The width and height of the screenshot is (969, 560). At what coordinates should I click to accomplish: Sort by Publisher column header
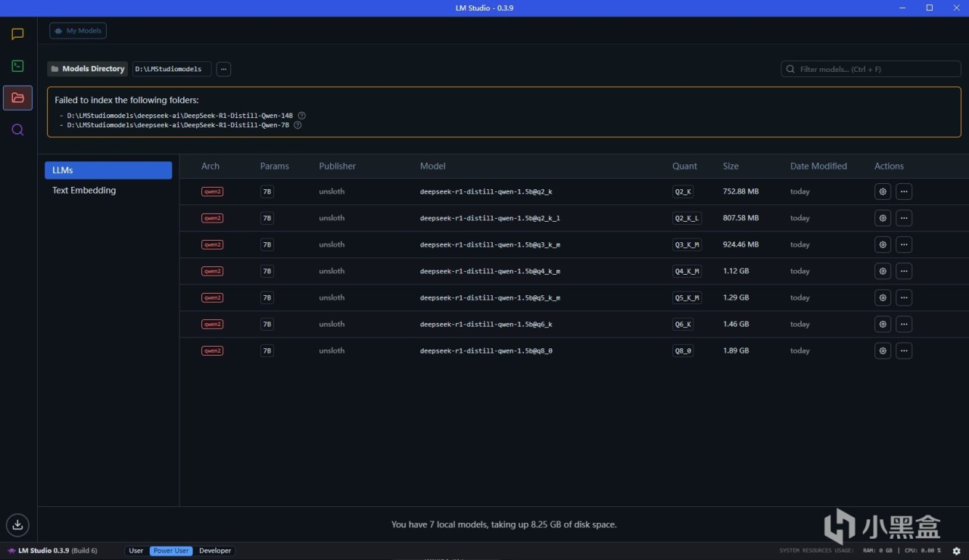point(337,166)
